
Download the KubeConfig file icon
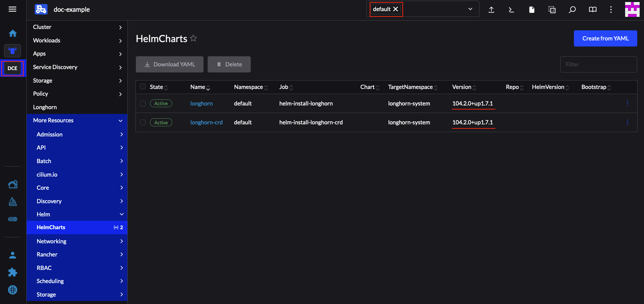[x=531, y=10]
